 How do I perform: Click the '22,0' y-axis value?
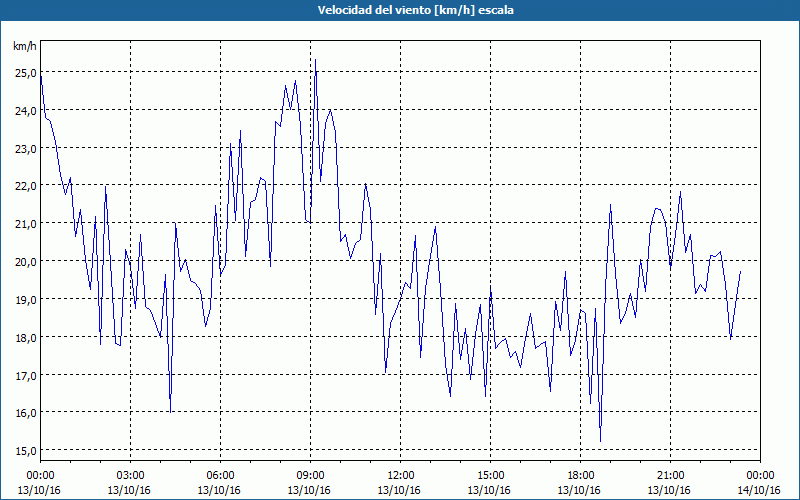26,186
